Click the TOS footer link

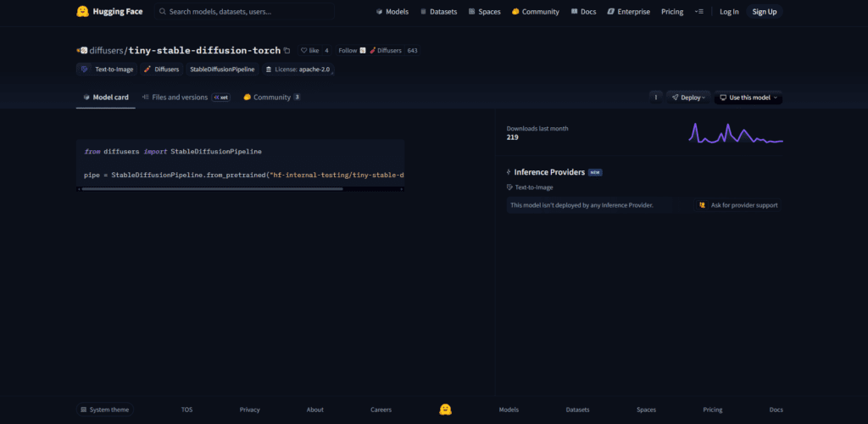click(x=186, y=410)
